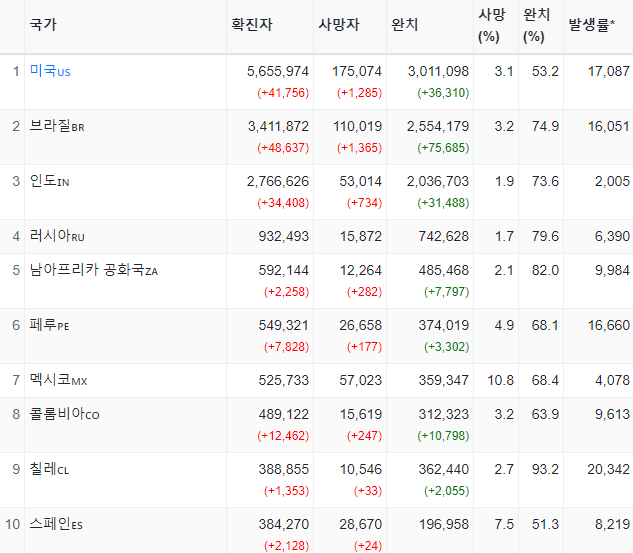Screen dimensions: 633x553
Task: Click India recovered value 2,036,703
Action: [x=438, y=181]
